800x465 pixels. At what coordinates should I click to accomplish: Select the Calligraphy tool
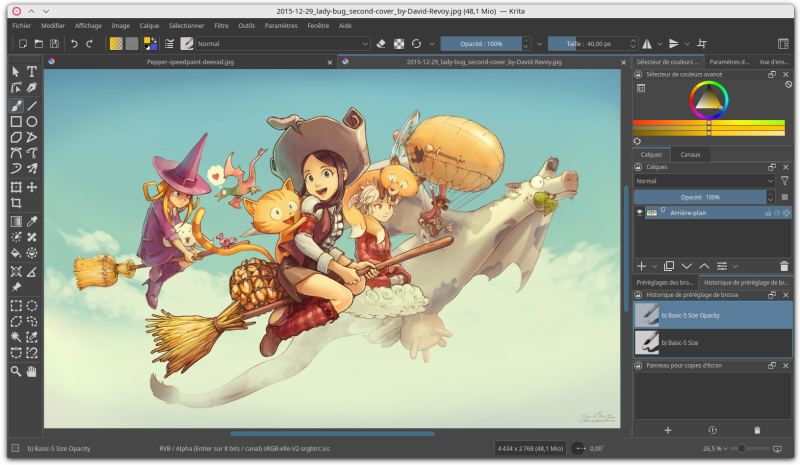click(x=32, y=87)
